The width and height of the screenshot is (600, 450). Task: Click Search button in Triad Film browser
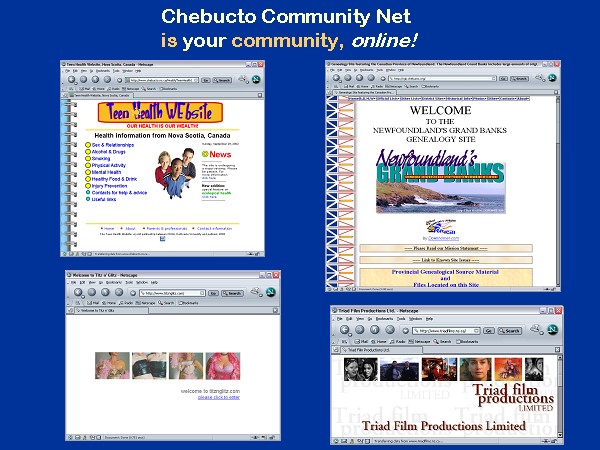pos(510,330)
